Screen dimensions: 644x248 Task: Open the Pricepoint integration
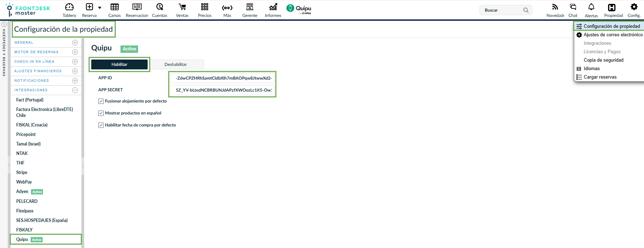coord(26,135)
